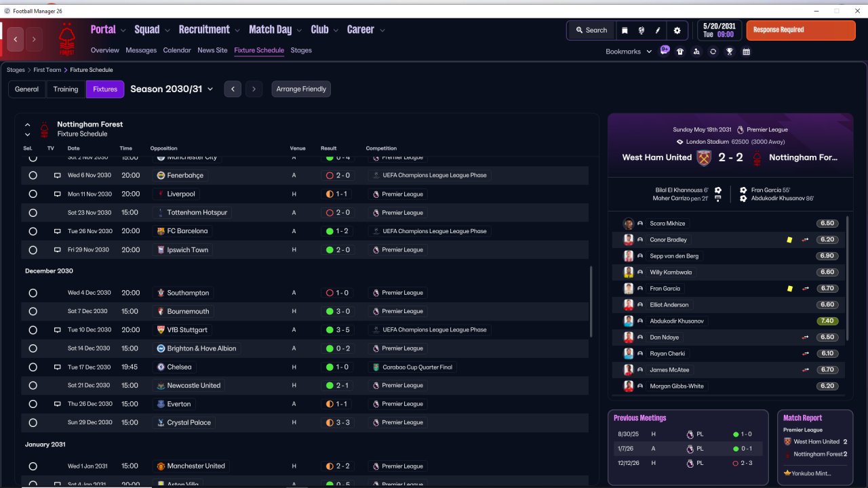
Task: Select the Ipswich Town fixture radio button
Action: pos(33,250)
